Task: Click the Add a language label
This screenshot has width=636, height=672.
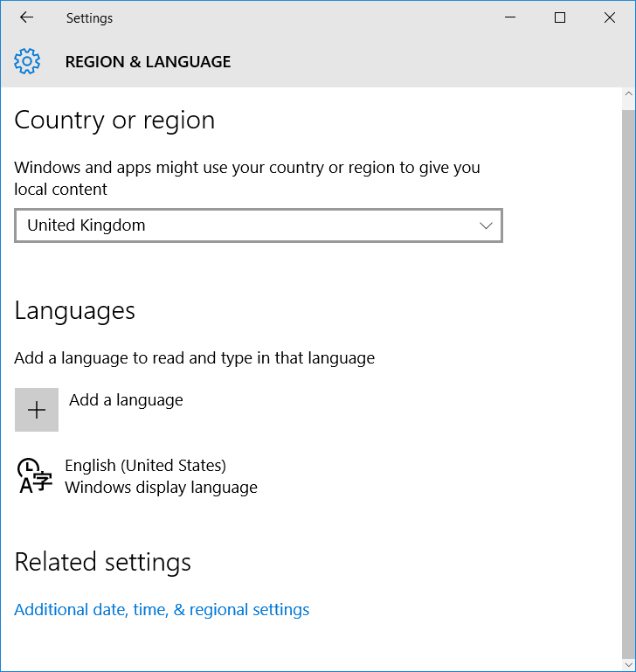Action: 126,400
